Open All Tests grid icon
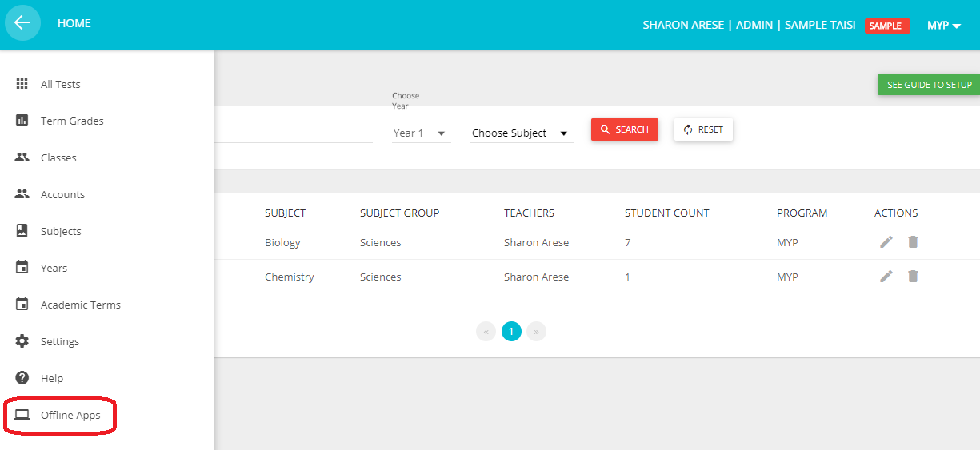Viewport: 980px width, 450px height. coord(22,84)
